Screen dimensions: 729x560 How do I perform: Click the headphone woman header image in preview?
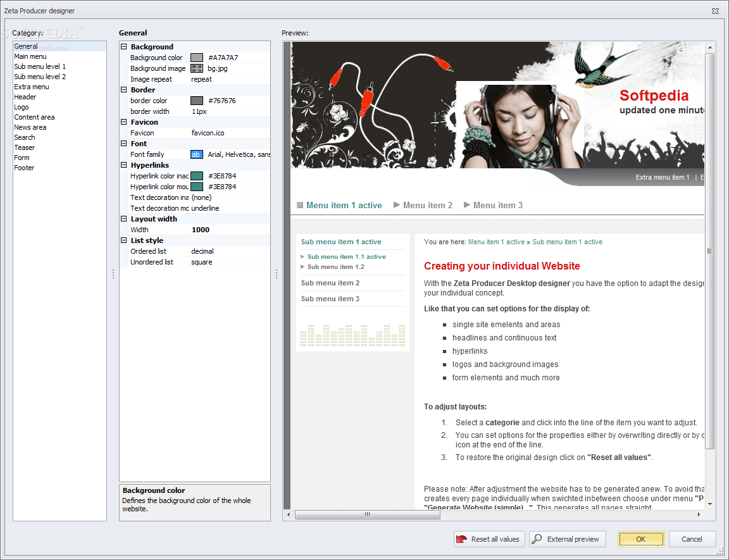520,125
